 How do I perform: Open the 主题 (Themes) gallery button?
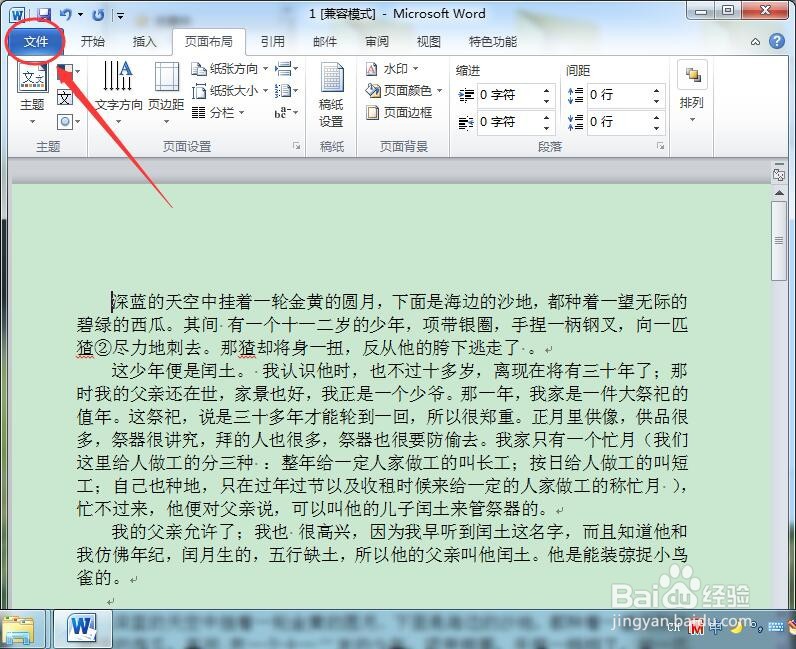[x=32, y=94]
